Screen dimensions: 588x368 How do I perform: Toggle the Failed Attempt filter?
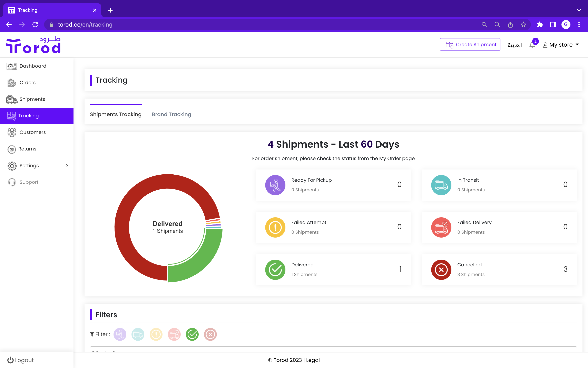[156, 334]
